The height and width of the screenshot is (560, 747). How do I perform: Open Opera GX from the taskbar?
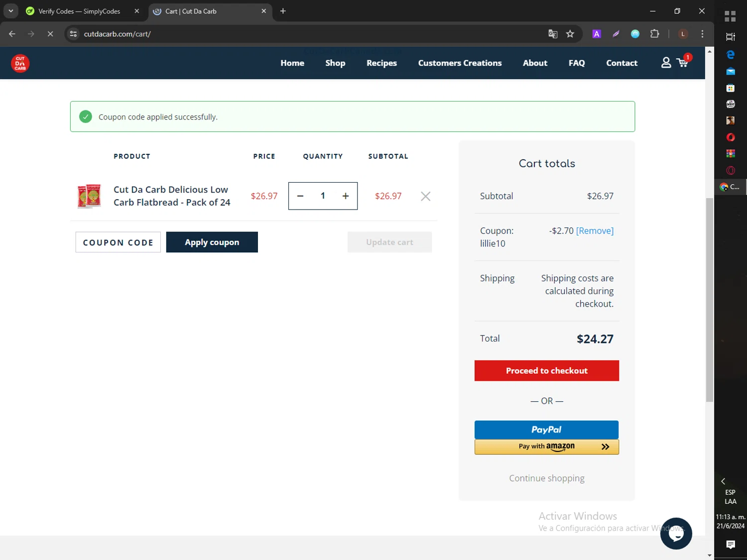point(731,170)
